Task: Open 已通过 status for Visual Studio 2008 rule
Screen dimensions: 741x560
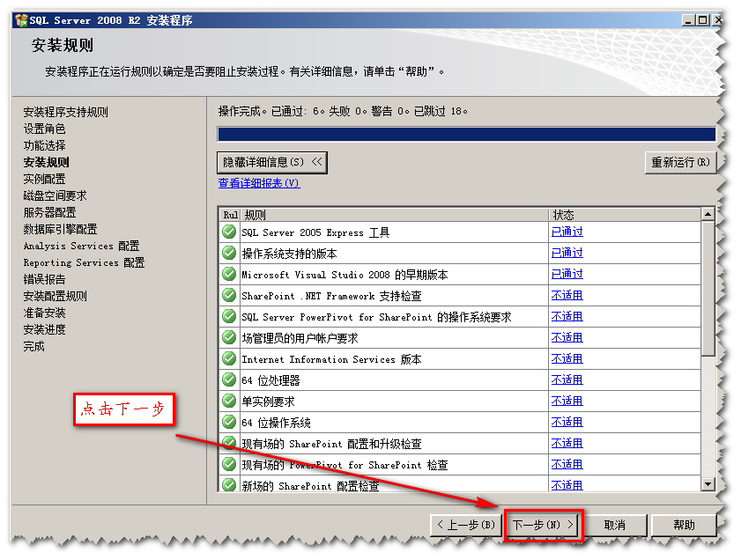Action: [567, 275]
